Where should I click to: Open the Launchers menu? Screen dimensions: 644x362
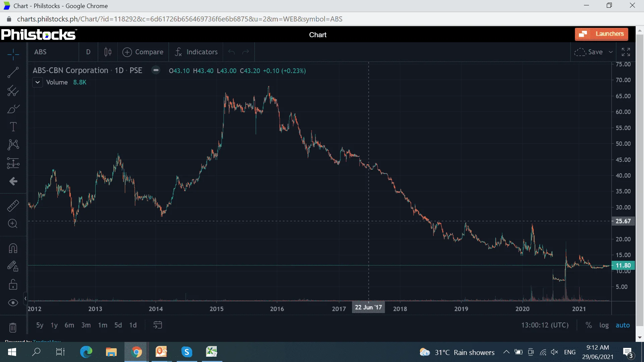(x=601, y=34)
